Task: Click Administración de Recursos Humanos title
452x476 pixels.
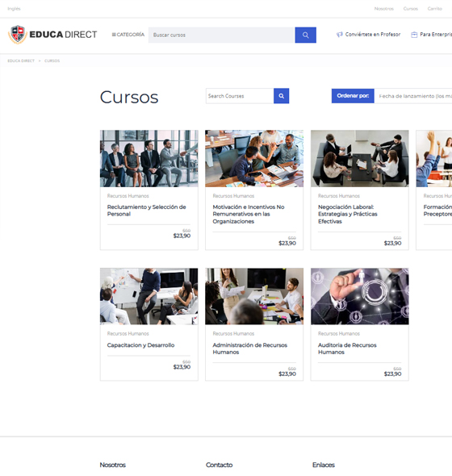Action: 249,349
